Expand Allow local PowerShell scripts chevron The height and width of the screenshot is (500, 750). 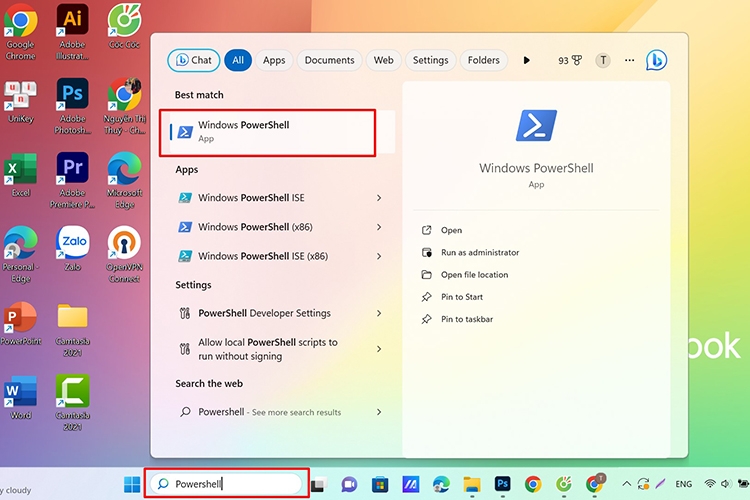click(379, 349)
